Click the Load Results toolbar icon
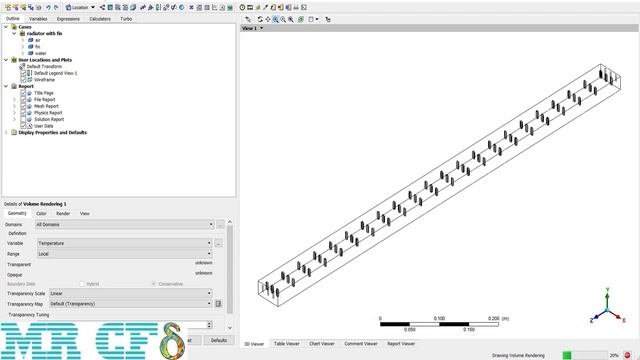 click(8, 7)
